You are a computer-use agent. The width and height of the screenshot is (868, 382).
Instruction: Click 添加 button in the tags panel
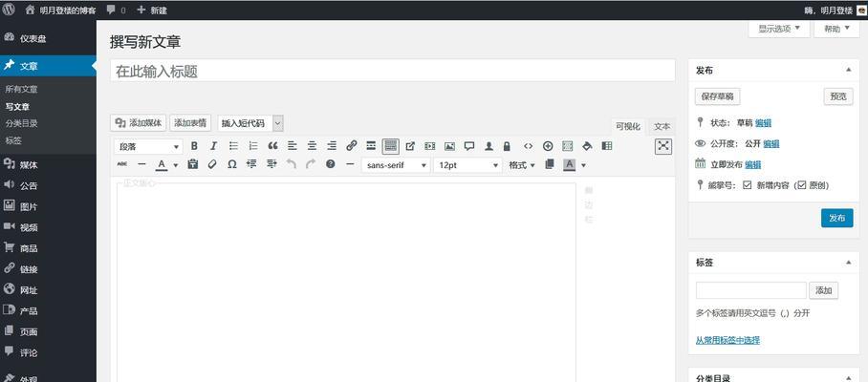pyautogui.click(x=824, y=290)
